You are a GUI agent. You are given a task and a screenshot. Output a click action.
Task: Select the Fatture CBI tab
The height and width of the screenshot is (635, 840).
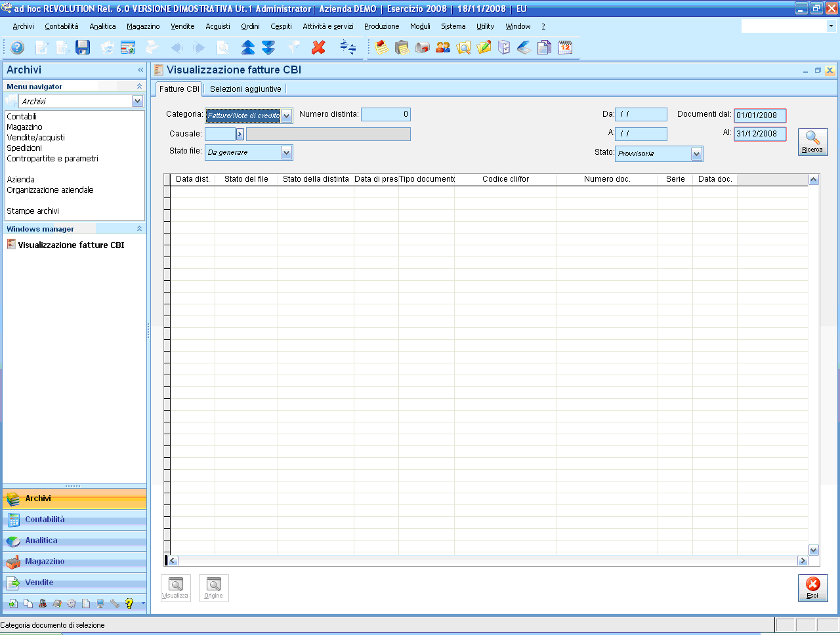click(x=179, y=89)
